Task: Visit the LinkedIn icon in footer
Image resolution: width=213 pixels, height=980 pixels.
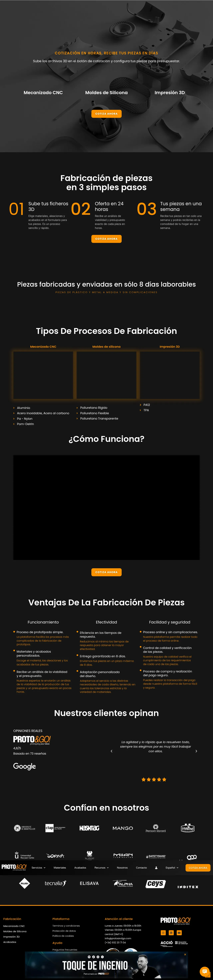Action: coord(171,932)
